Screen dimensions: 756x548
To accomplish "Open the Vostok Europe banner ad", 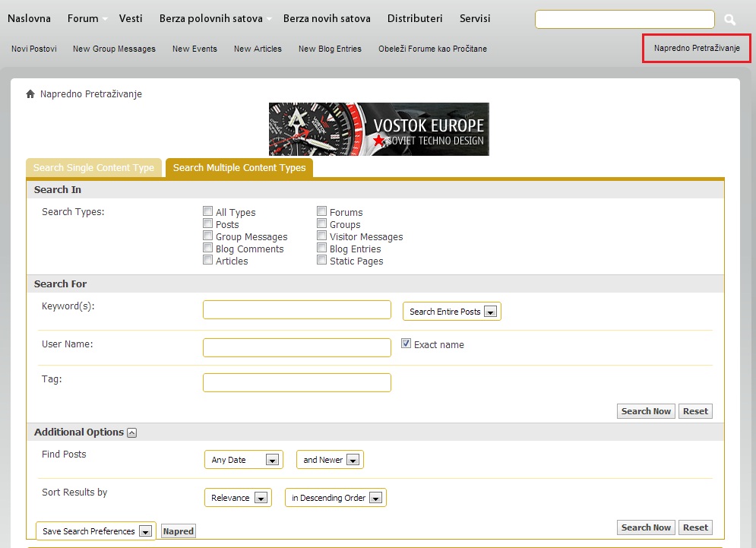I will pos(378,129).
